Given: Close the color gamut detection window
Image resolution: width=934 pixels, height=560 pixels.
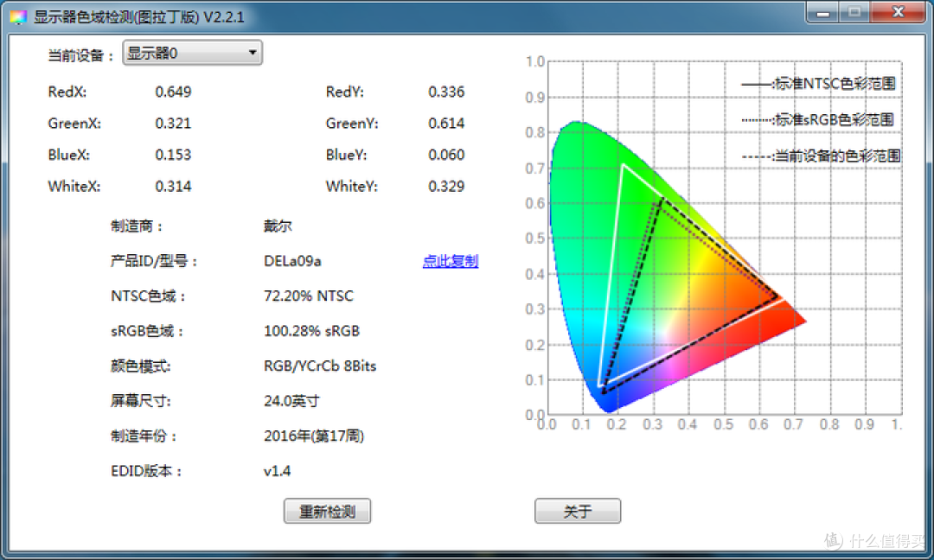Looking at the screenshot, I should coord(898,12).
